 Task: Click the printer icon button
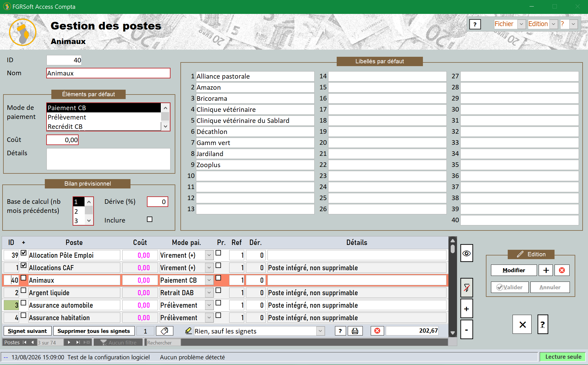pos(355,331)
